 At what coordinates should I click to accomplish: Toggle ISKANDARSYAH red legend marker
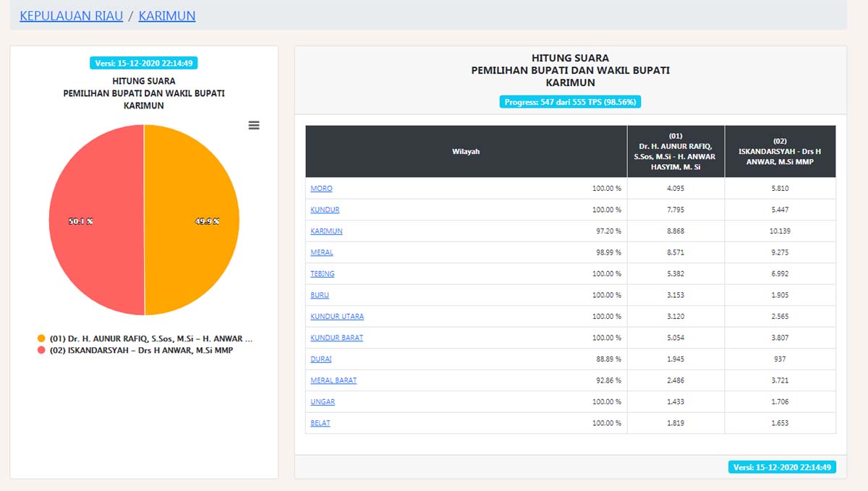(x=41, y=350)
